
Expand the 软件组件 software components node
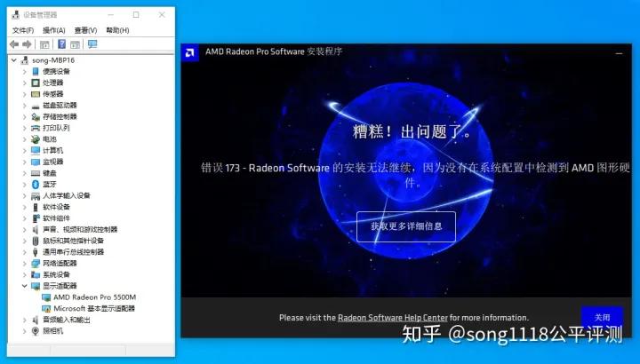coord(25,218)
